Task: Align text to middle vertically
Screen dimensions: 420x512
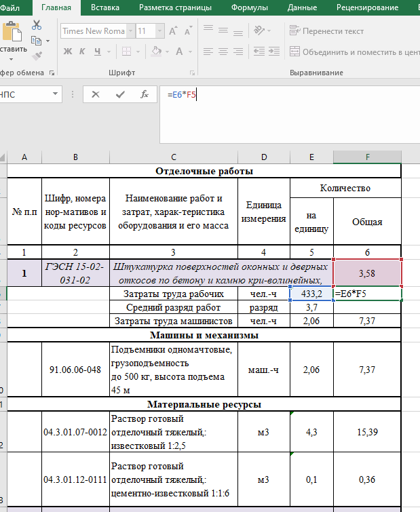Action: coord(223,31)
